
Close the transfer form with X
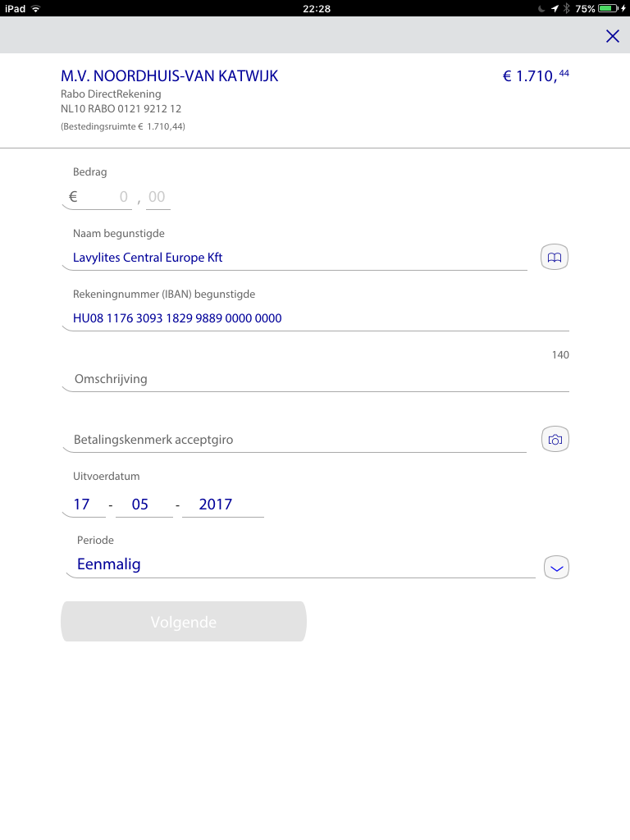[x=612, y=35]
